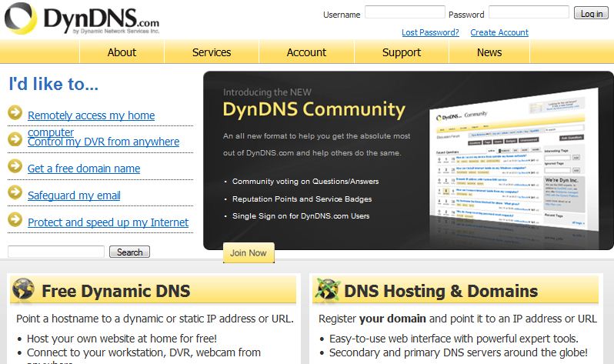Click the DynDNS Community screenshot thumbnail

pyautogui.click(x=513, y=162)
